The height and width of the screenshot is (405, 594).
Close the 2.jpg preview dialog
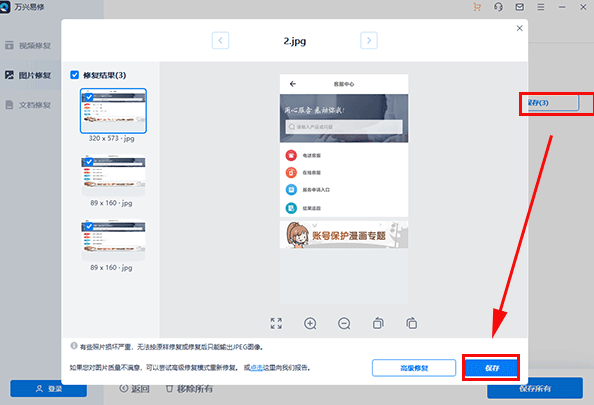pos(519,28)
